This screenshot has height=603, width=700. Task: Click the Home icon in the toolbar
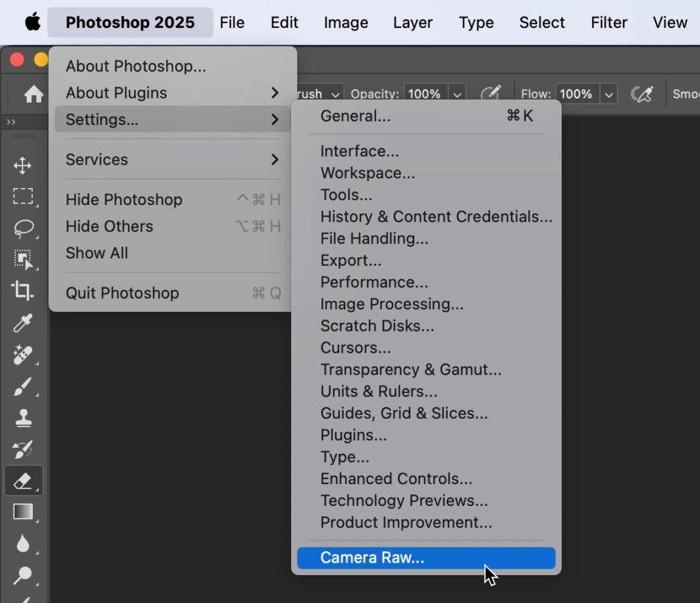coord(33,94)
